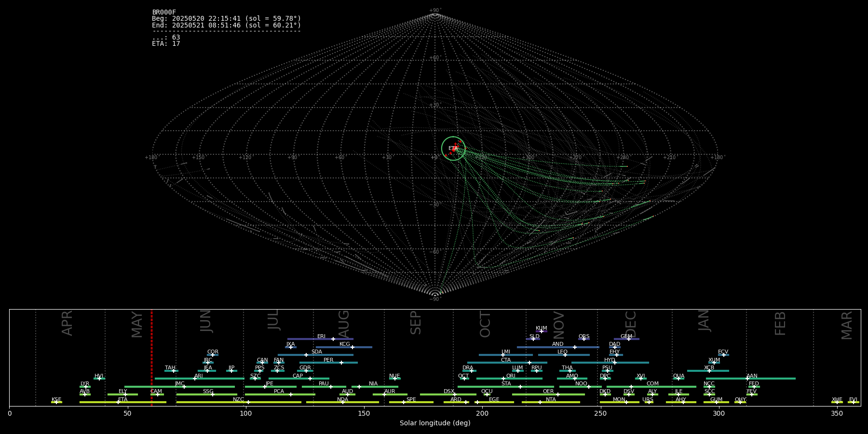Click the NTA shower label
The image size is (868, 434).
point(551,399)
